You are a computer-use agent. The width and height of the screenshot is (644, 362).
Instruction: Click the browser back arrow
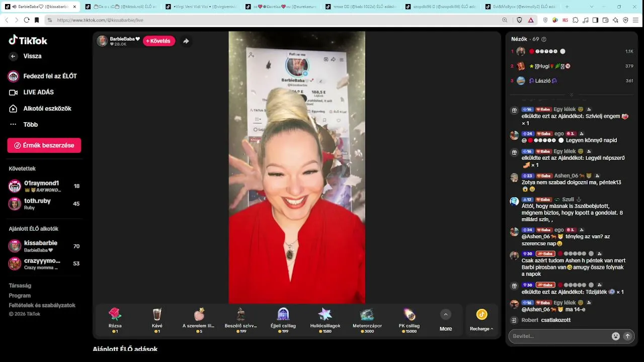[x=7, y=20]
